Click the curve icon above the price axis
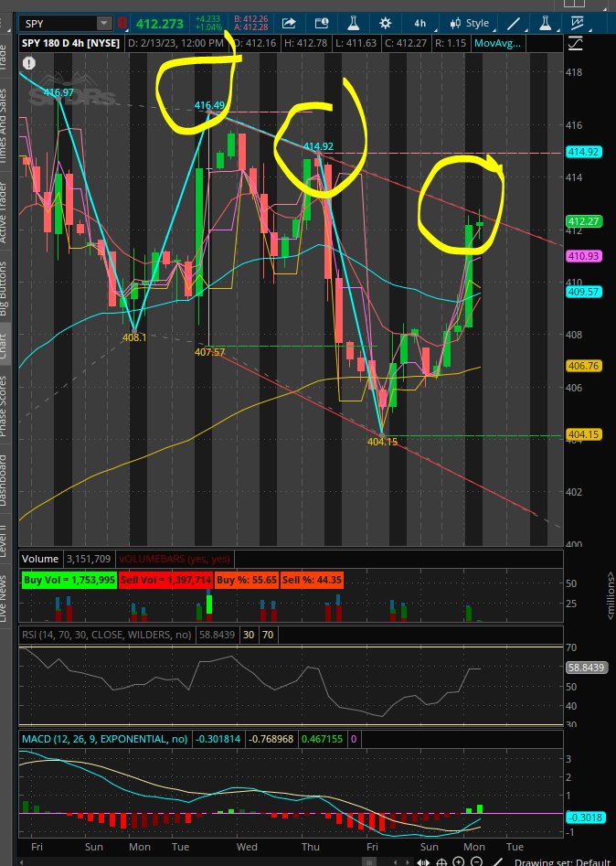 coord(575,43)
